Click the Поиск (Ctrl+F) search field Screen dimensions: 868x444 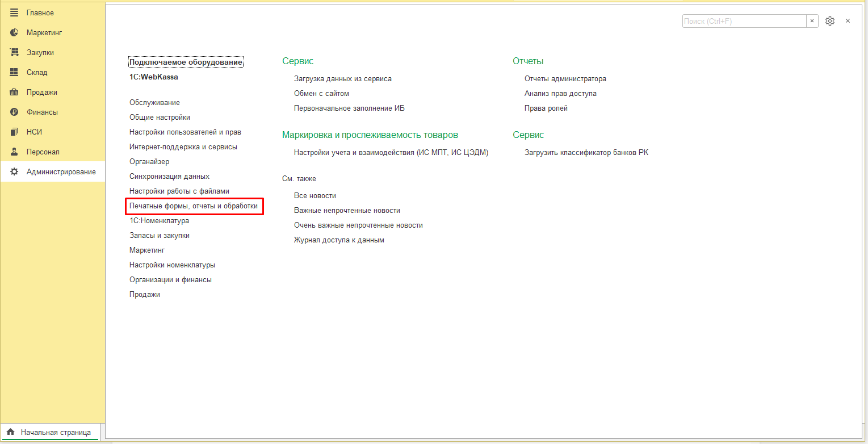(744, 21)
